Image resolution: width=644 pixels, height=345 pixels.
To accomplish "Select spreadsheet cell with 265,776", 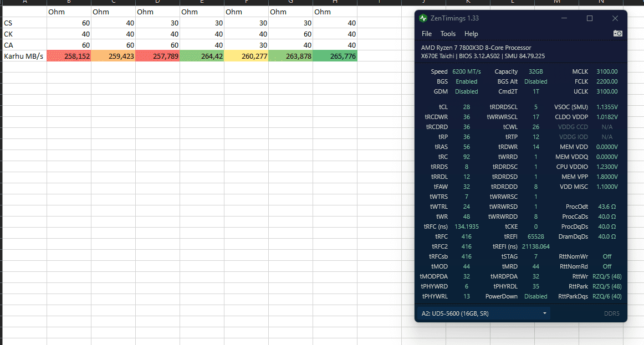I will (x=335, y=56).
